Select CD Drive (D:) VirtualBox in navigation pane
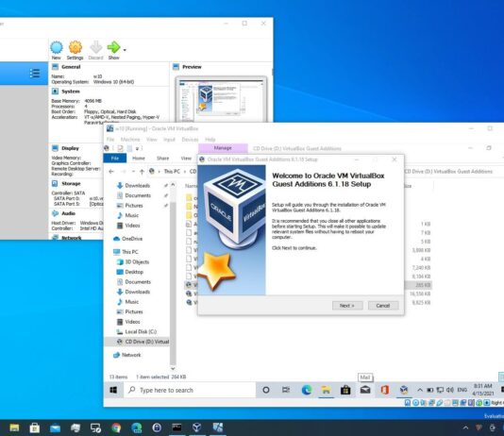Image resolution: width=504 pixels, height=436 pixels. [143, 342]
